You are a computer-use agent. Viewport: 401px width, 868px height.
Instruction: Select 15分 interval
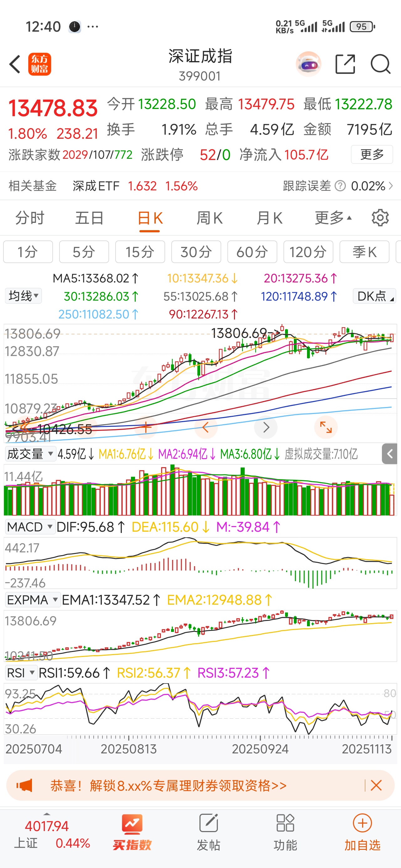(x=140, y=252)
